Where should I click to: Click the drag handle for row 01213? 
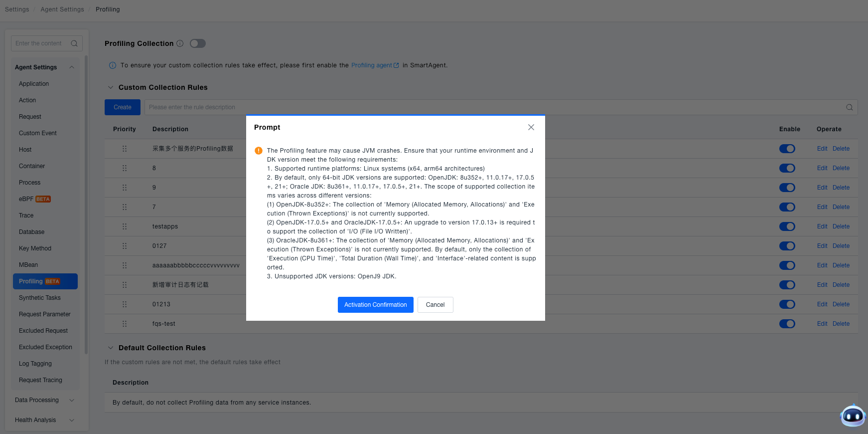point(125,304)
